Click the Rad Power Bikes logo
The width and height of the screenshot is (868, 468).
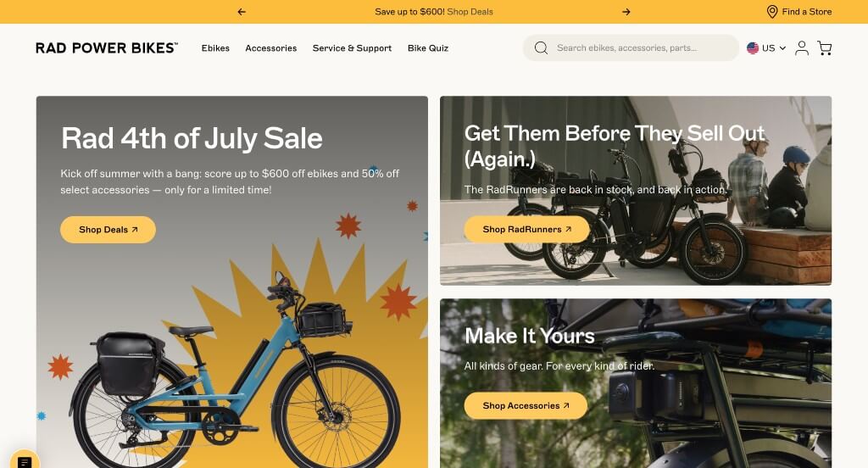(107, 48)
